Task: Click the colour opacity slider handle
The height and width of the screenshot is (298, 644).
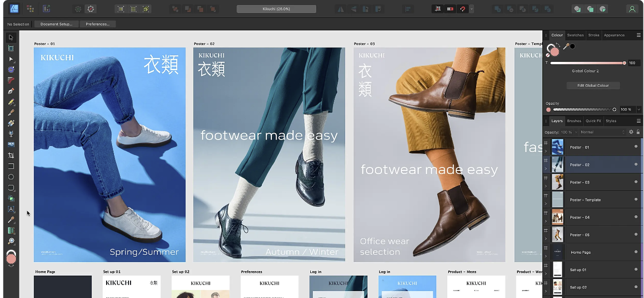Action: [614, 109]
